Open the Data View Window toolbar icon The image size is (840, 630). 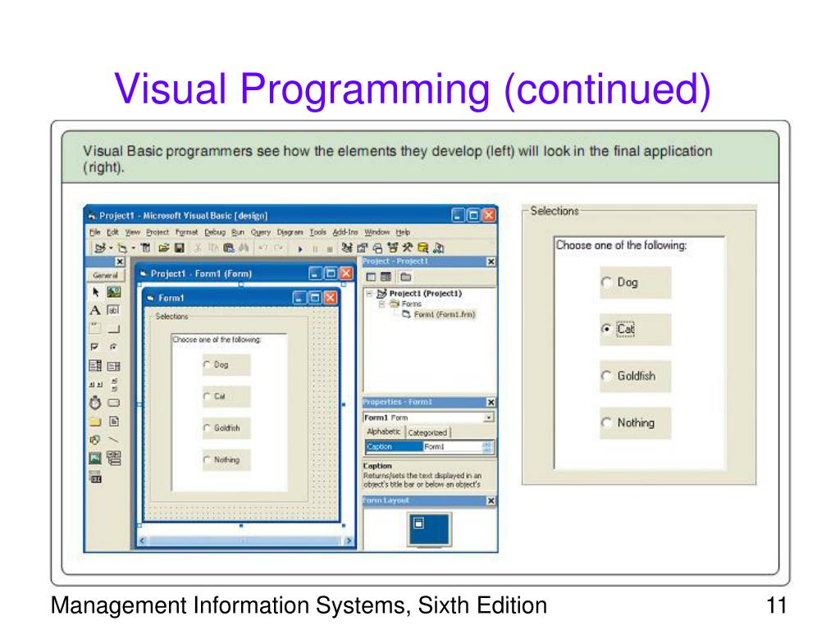point(422,248)
